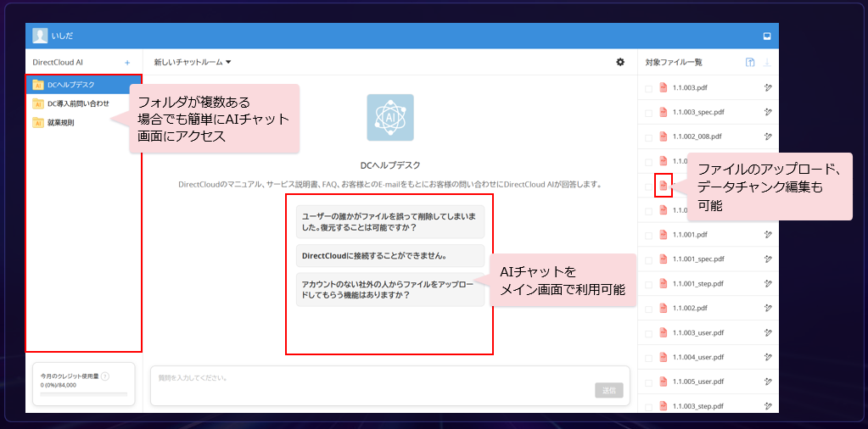Click the edit icon for 1.1.002_008.pdf
Screen dimensions: 868x429
point(768,136)
